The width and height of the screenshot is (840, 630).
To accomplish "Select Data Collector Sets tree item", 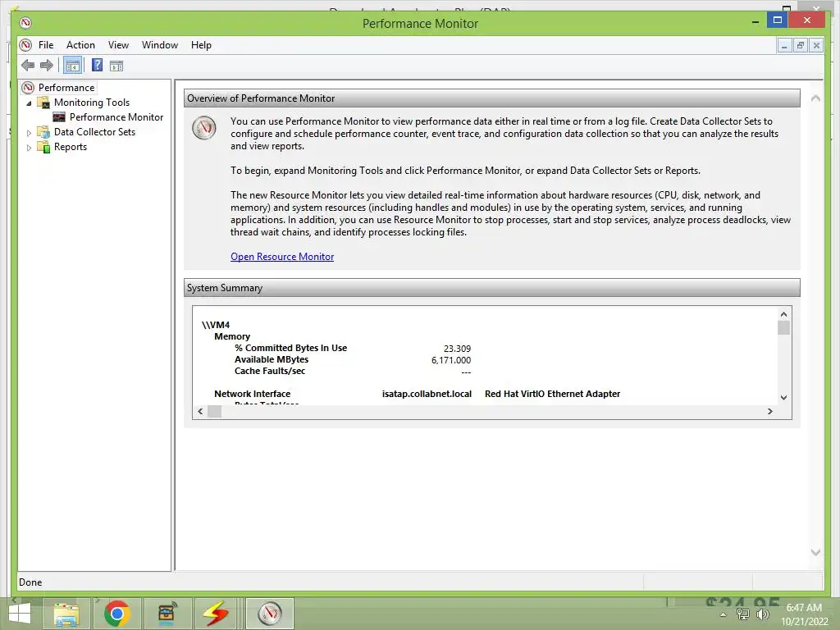I will 94,132.
